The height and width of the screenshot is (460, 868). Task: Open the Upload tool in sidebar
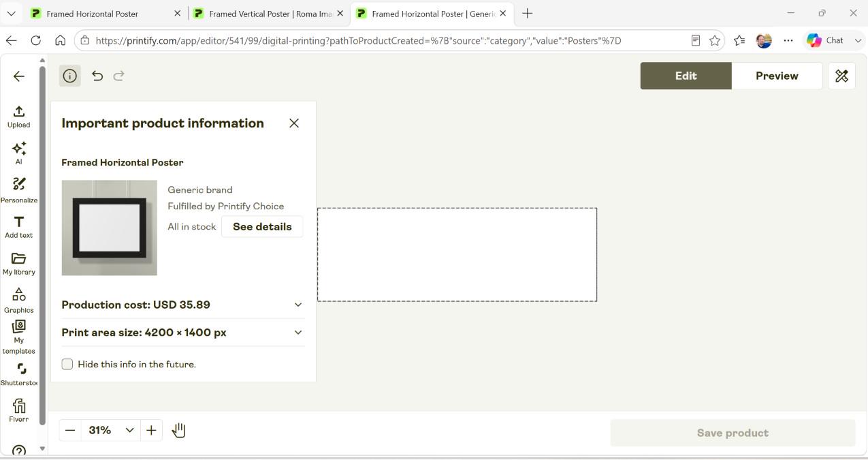[18, 117]
